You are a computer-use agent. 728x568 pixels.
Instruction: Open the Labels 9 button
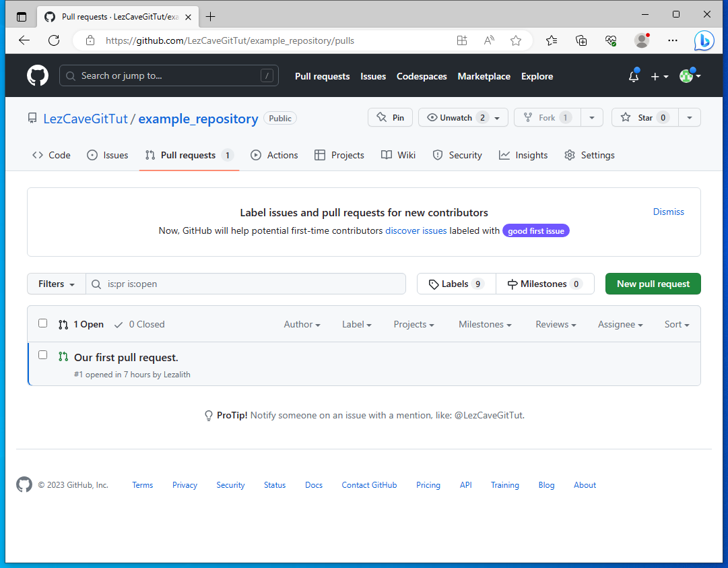coord(457,284)
